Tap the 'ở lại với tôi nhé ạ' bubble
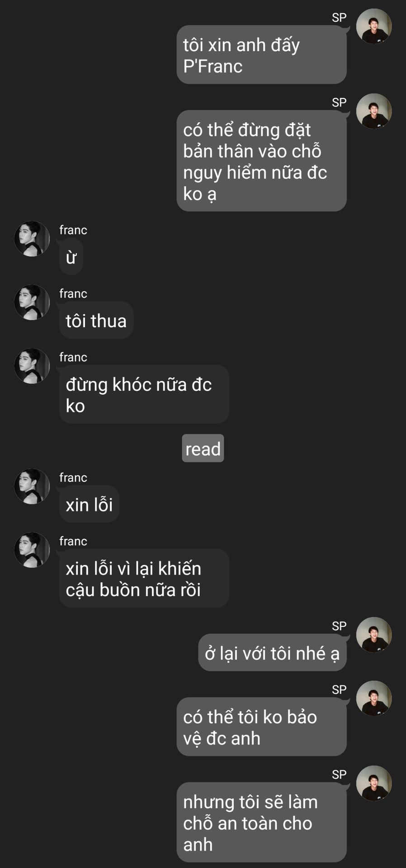 point(272,652)
